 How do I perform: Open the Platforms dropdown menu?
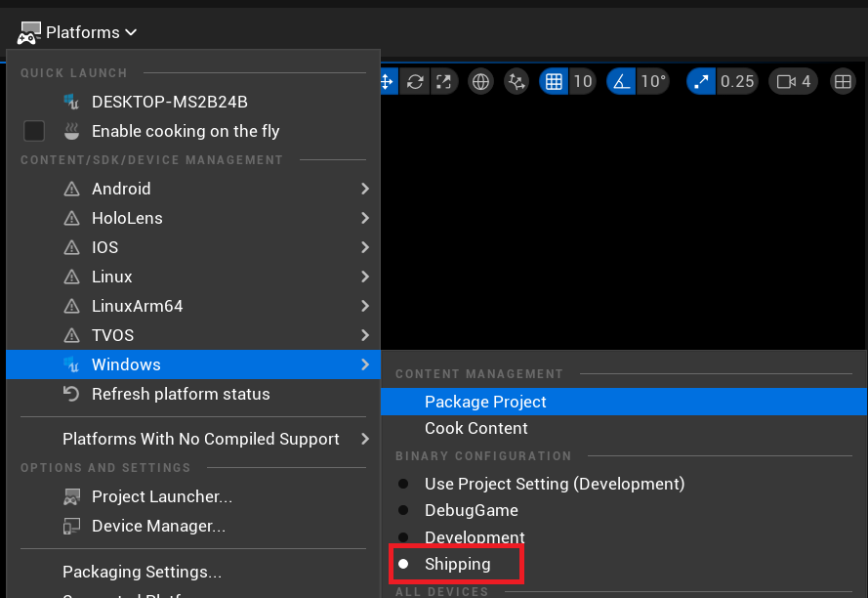[78, 32]
